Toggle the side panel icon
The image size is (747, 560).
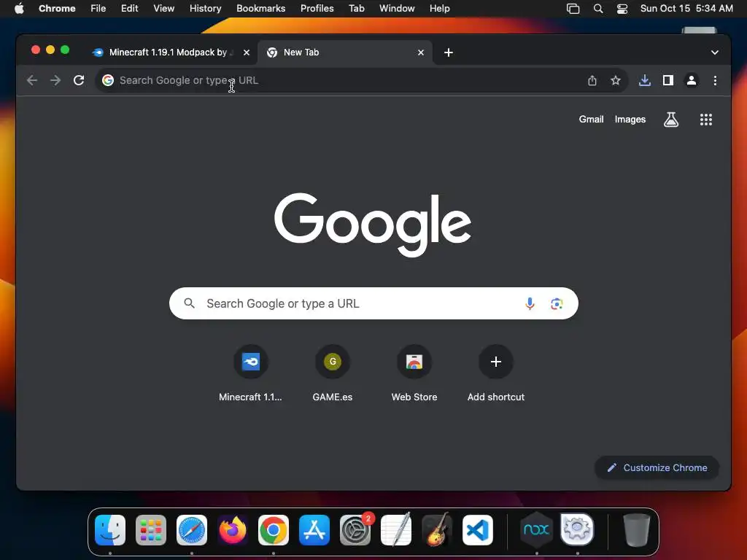[x=668, y=80]
